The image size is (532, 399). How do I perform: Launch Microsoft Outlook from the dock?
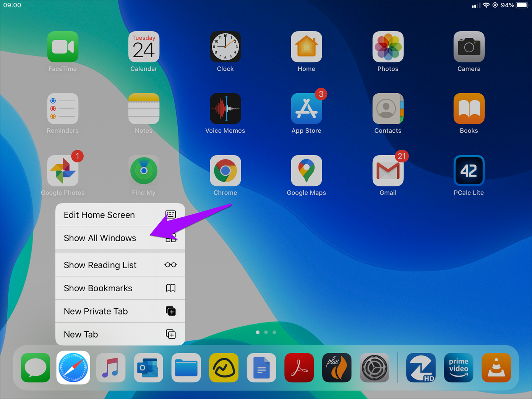click(148, 368)
